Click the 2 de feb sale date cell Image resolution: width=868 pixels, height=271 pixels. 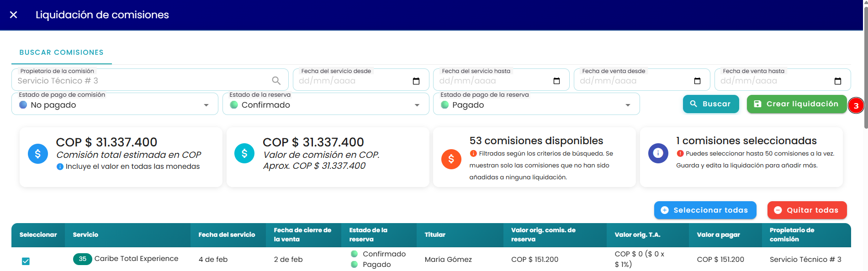(x=288, y=260)
